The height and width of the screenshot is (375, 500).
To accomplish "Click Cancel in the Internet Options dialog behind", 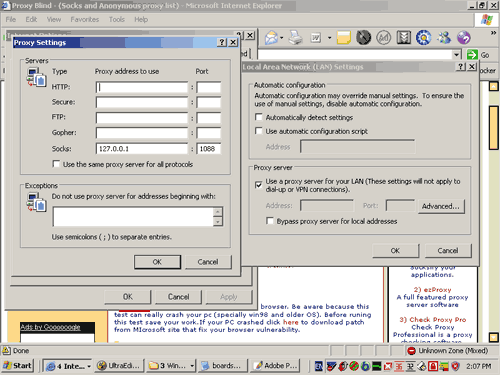I will (178, 297).
